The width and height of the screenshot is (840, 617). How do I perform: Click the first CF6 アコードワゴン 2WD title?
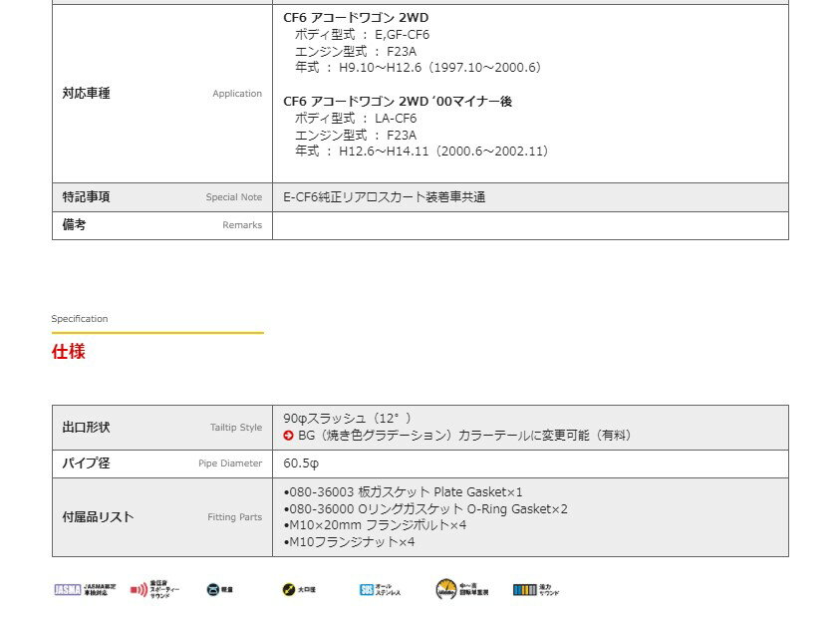click(x=357, y=18)
